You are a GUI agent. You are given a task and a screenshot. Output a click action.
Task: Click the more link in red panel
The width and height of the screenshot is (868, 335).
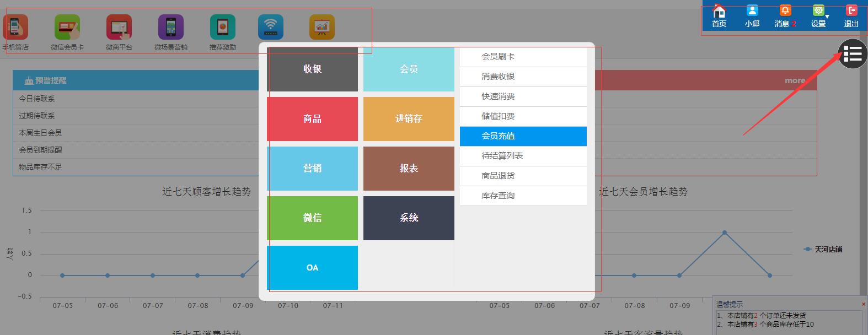click(795, 80)
